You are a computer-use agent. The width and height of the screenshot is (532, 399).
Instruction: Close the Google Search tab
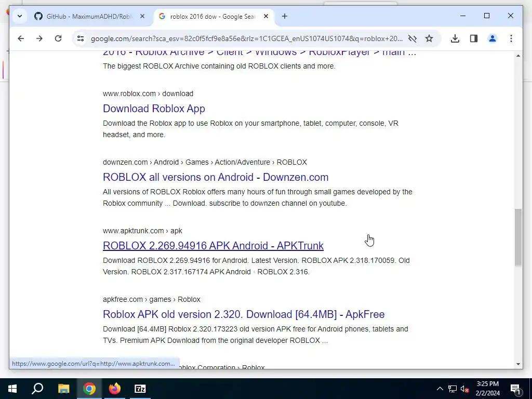click(x=266, y=16)
